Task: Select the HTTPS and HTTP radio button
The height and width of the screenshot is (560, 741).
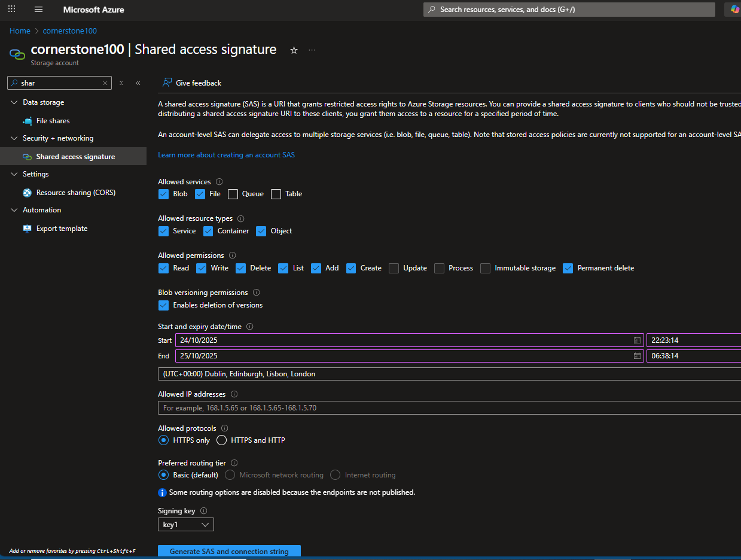Action: click(221, 440)
